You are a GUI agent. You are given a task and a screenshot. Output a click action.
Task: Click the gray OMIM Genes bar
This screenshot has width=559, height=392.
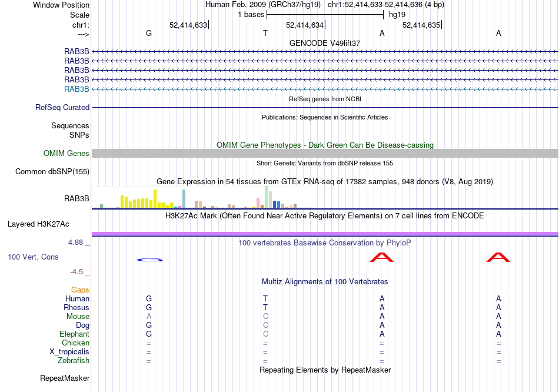coord(325,154)
